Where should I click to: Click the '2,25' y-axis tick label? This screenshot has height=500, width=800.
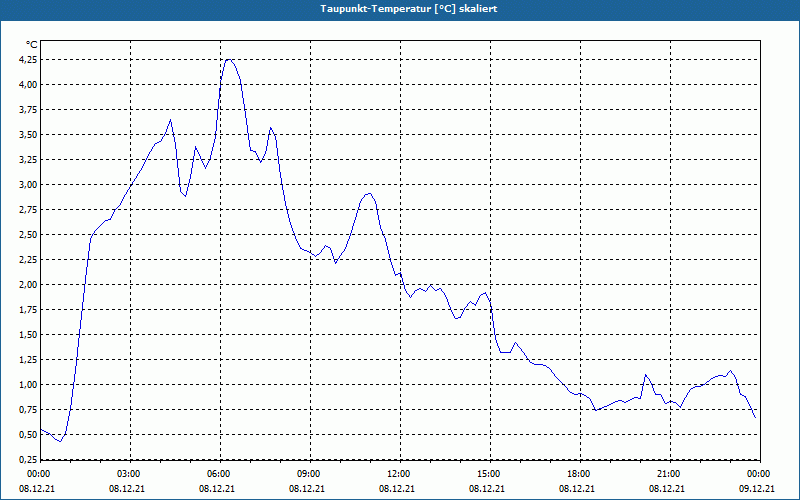pos(28,260)
